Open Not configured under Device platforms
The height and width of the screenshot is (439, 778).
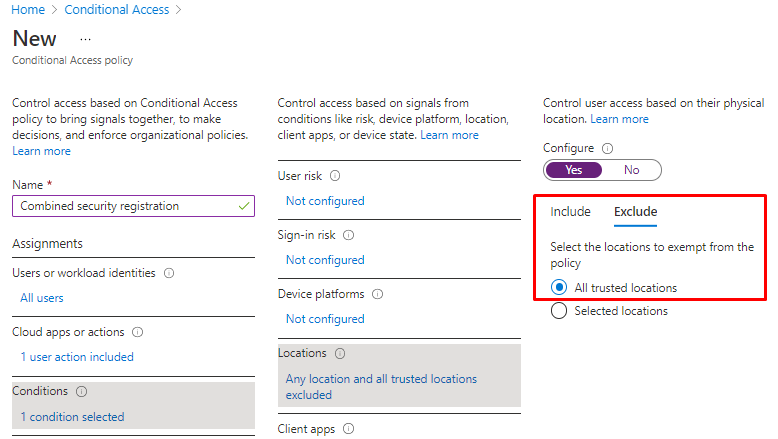pos(325,319)
